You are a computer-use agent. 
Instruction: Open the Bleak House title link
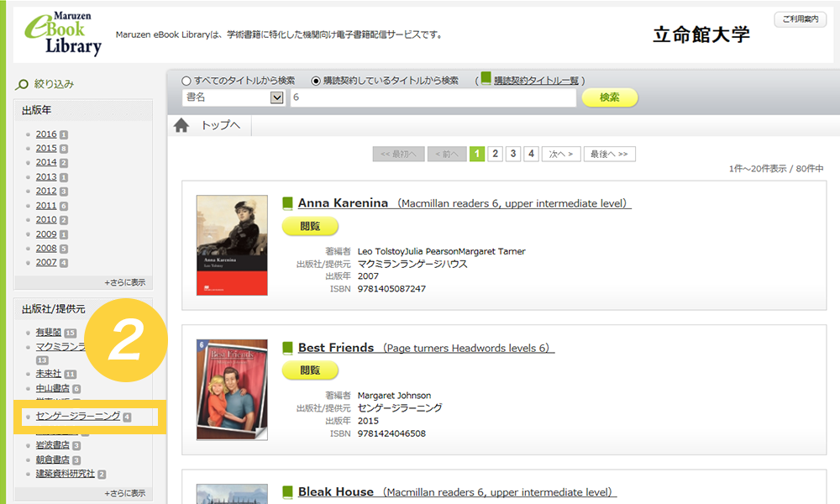click(457, 491)
